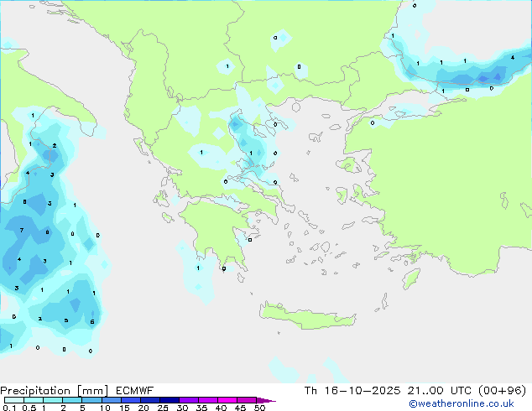Pick the magenta swatch between 40 and 45
This screenshot has width=532, height=411.
click(x=227, y=400)
